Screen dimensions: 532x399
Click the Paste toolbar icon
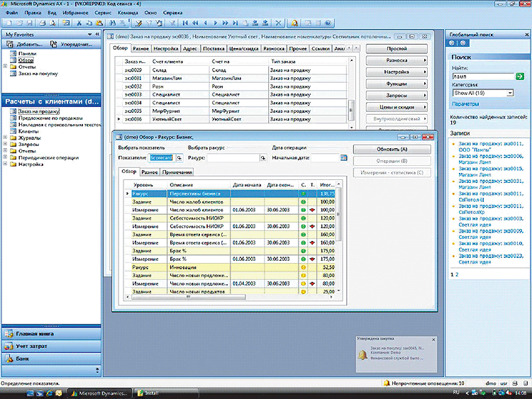[x=99, y=23]
